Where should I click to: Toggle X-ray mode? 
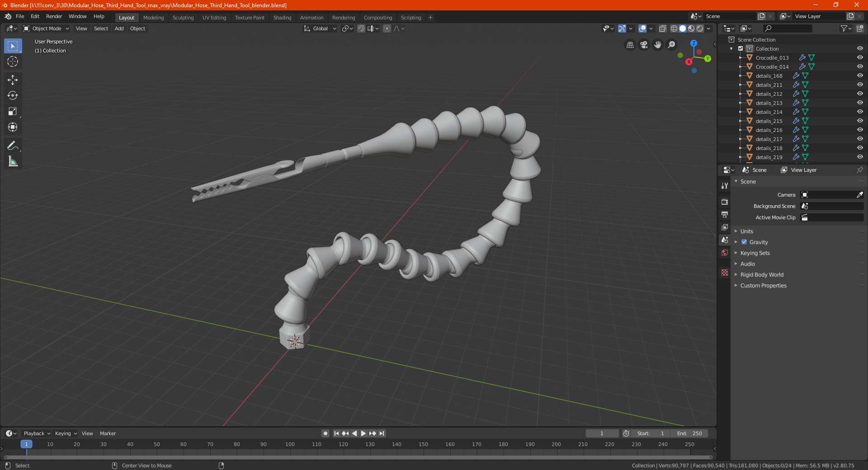663,28
